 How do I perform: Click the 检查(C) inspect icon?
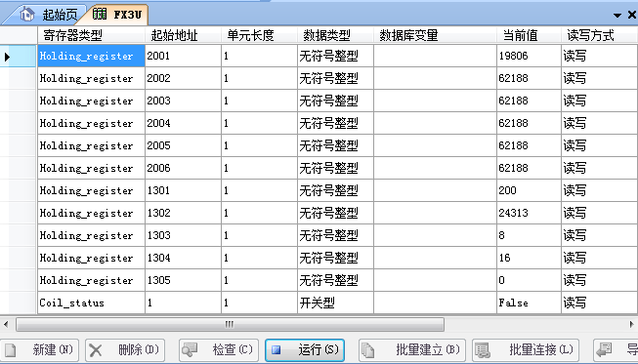point(190,349)
